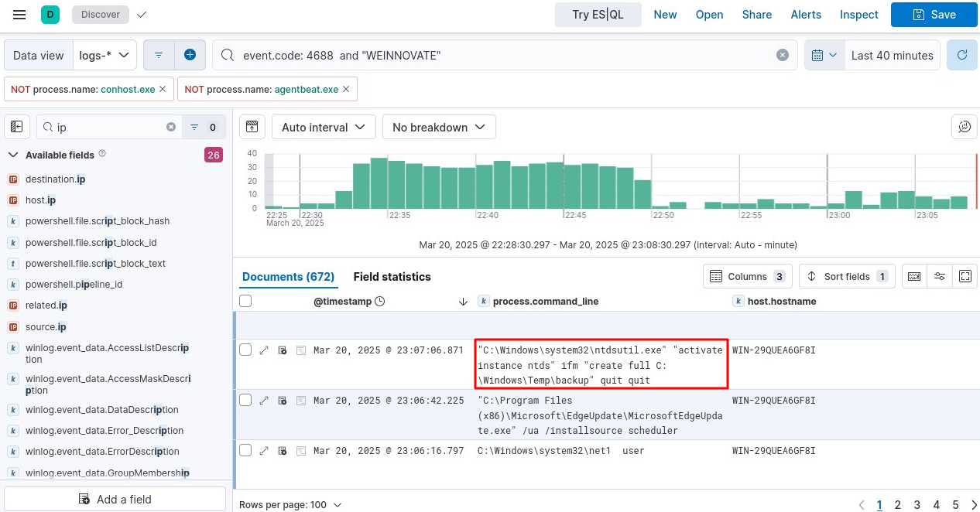This screenshot has width=980, height=512.
Task: Open the logs-* data view dropdown
Action: pos(105,55)
